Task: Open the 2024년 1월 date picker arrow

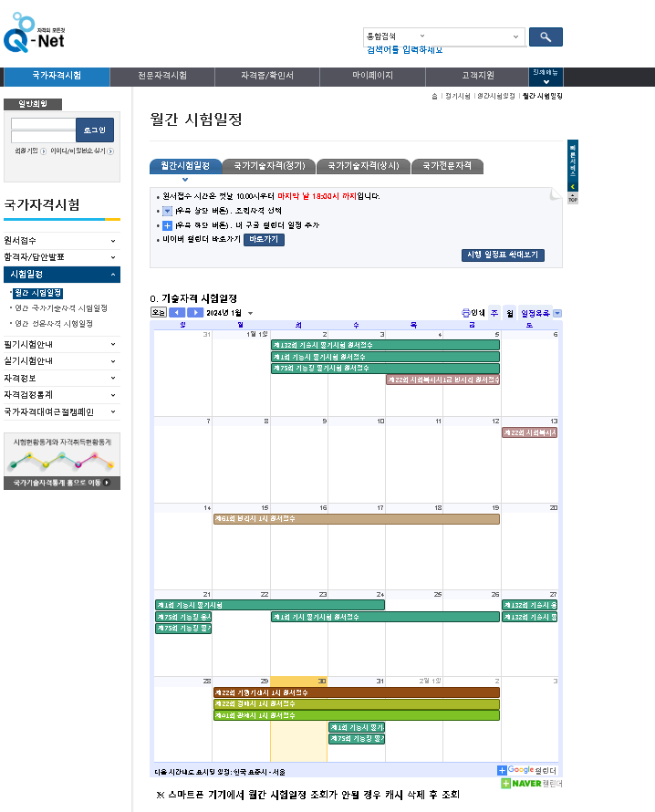Action: click(x=251, y=313)
